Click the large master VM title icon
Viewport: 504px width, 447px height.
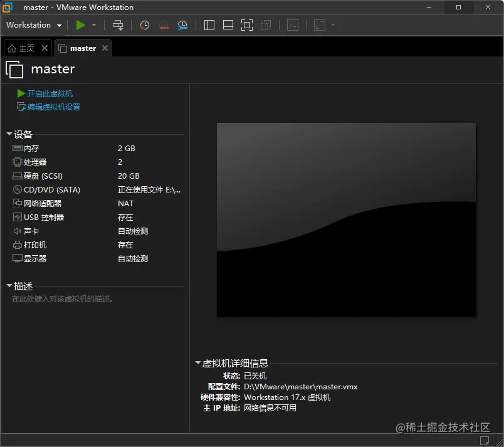coord(15,70)
